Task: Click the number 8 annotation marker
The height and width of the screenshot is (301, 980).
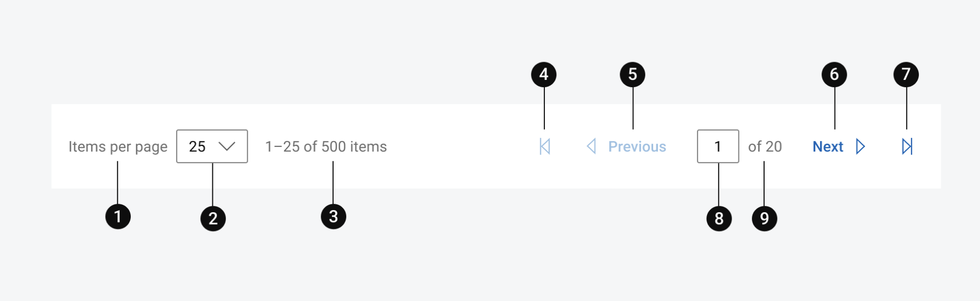Action: [x=719, y=218]
